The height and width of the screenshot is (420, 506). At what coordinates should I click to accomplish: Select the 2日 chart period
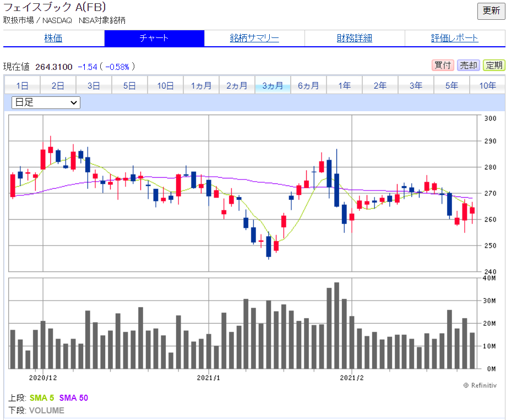[58, 86]
